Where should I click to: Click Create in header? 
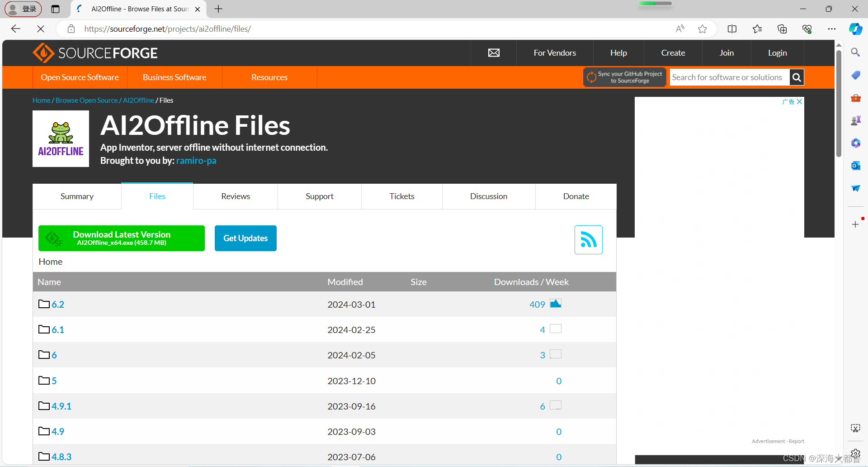tap(673, 53)
